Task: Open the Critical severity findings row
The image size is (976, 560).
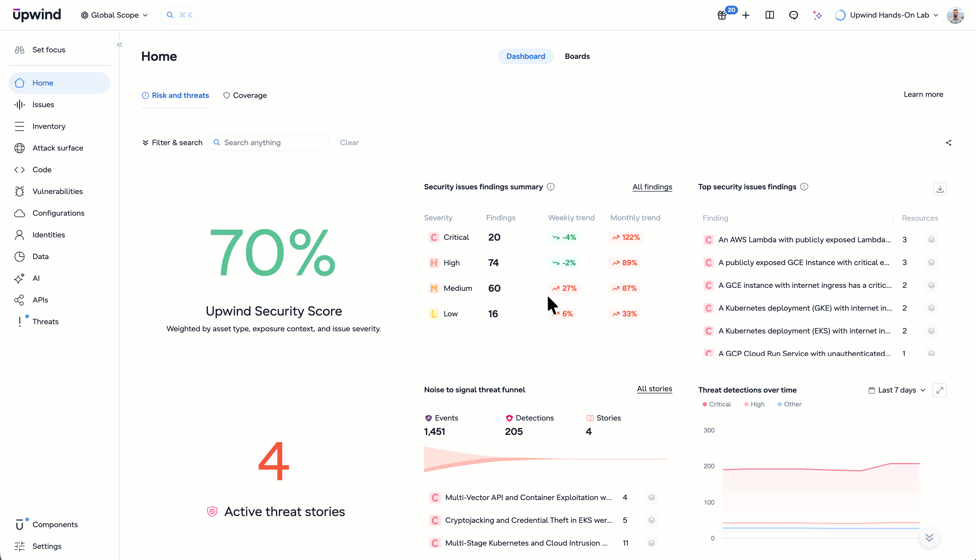Action: click(x=548, y=237)
